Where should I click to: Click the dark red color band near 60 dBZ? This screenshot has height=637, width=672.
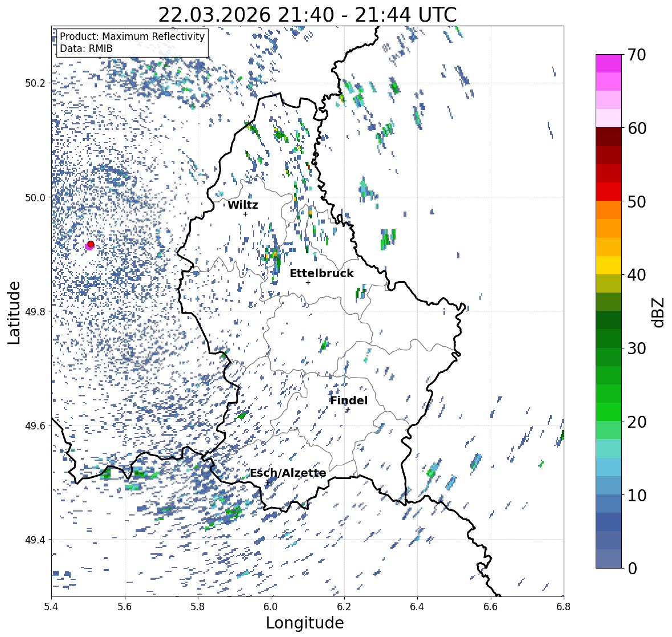tap(609, 137)
